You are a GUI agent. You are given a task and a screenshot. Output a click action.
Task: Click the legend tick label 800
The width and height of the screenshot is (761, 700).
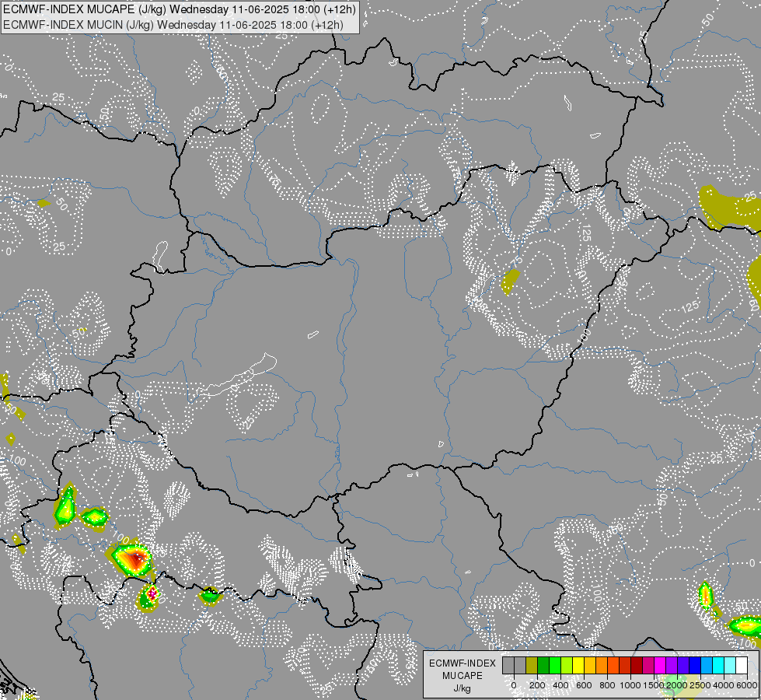pyautogui.click(x=608, y=685)
